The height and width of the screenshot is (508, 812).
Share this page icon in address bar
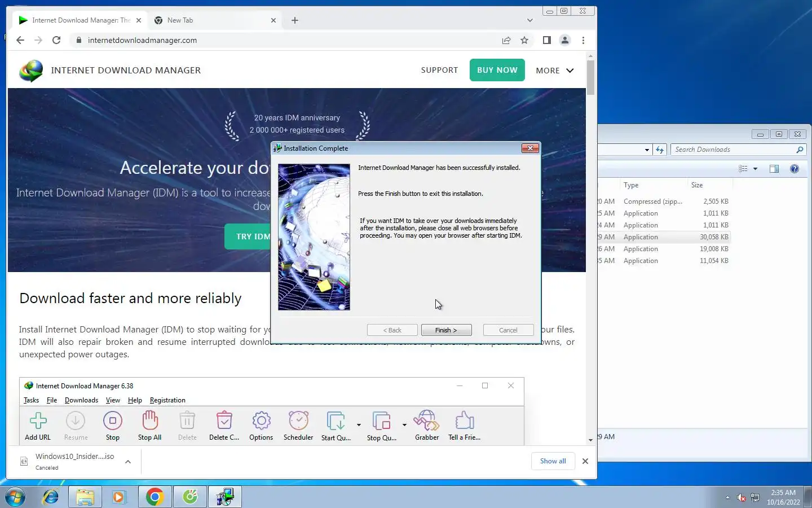(506, 40)
